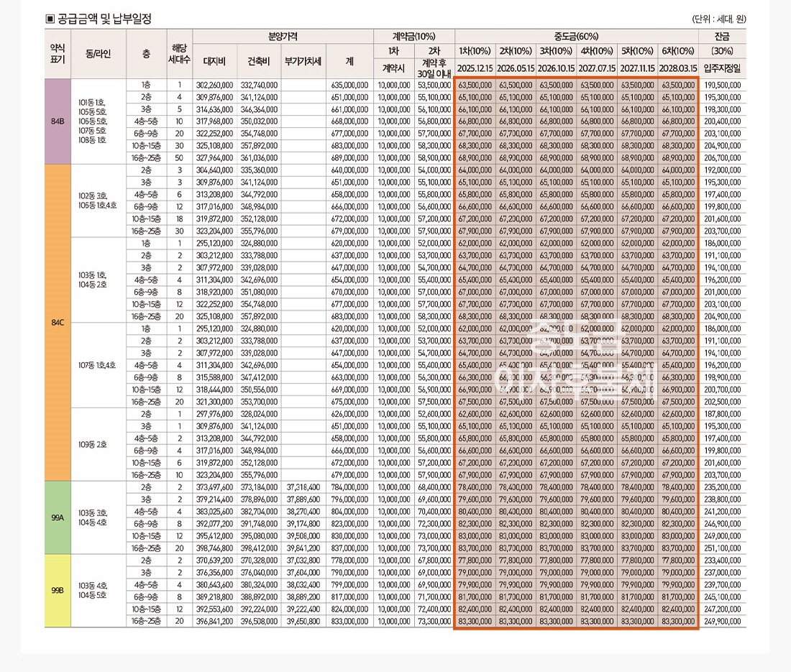The image size is (791, 672).
Task: Select the yellow 99B type cell
Action: [x=58, y=590]
